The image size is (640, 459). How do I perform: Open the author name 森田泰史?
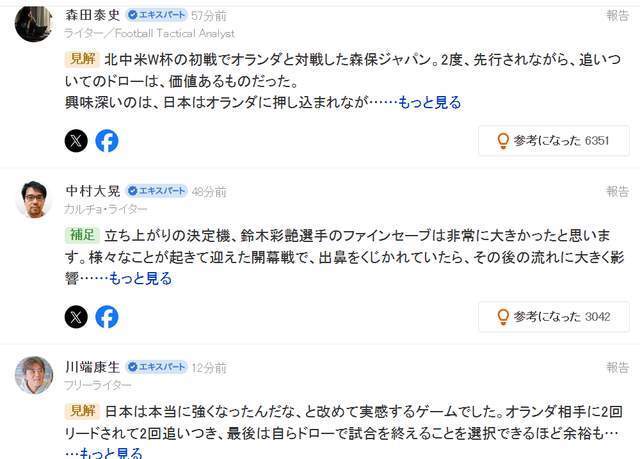pos(93,15)
